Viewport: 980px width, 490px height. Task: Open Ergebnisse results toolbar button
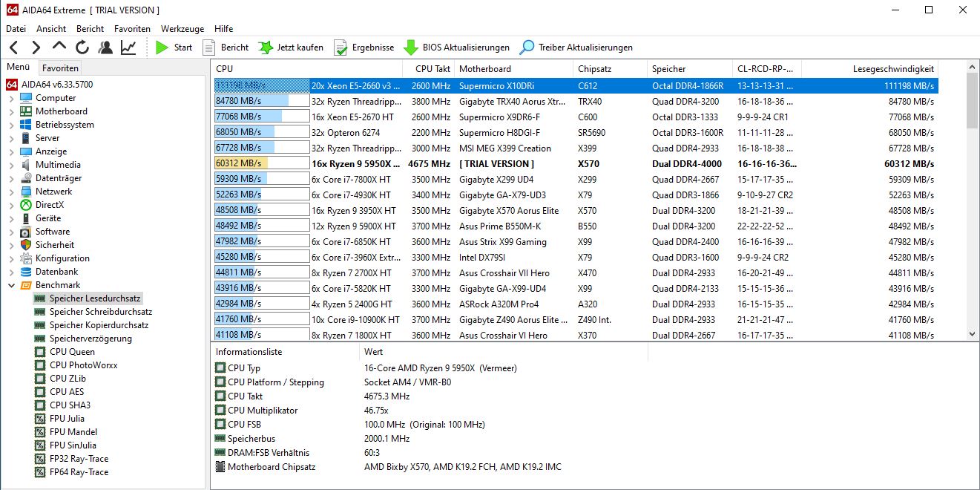pyautogui.click(x=364, y=48)
